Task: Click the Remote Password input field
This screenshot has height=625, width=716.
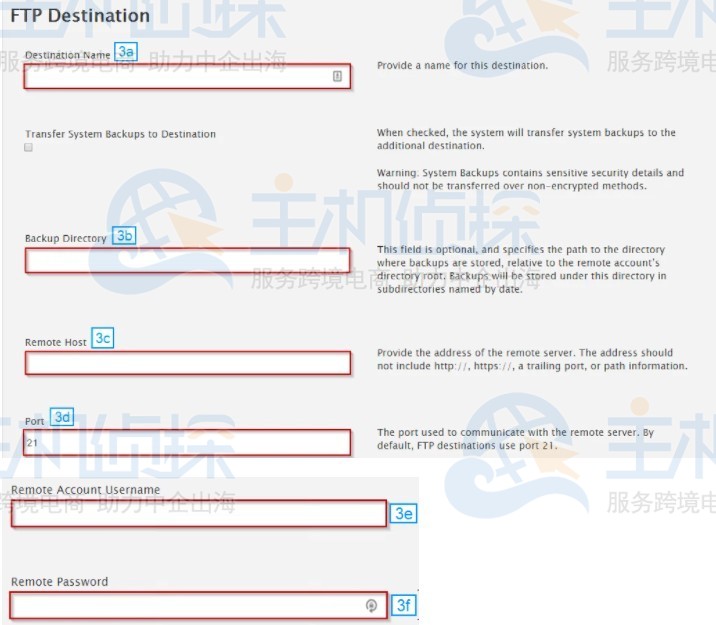Action: click(198, 605)
